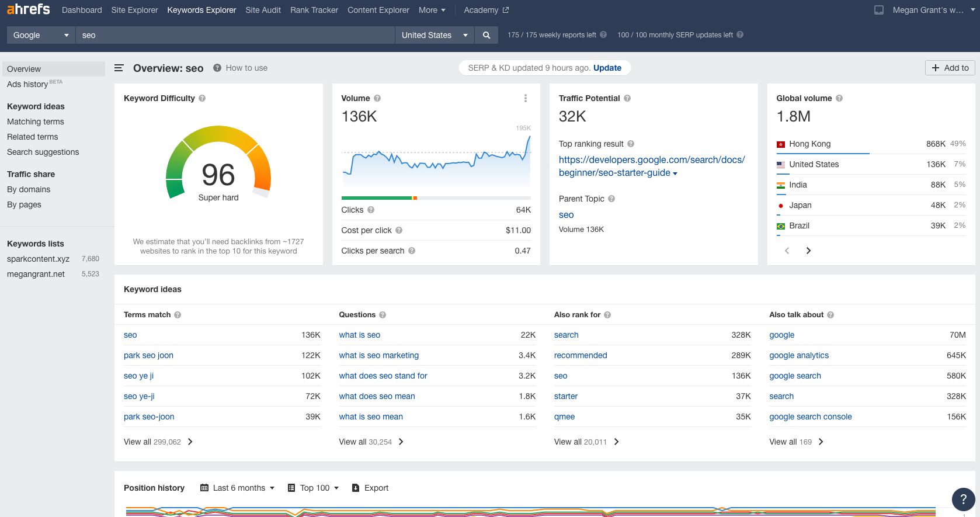Open the Google search engine dropdown
Image resolution: width=980 pixels, height=517 pixels.
point(41,35)
